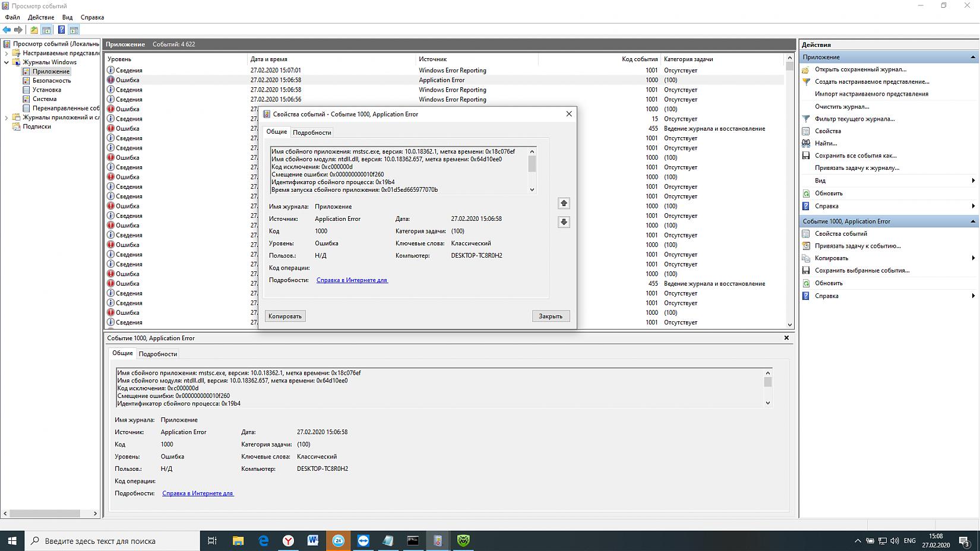Open Word from the taskbar
This screenshot has width=980, height=551.
coord(313,540)
